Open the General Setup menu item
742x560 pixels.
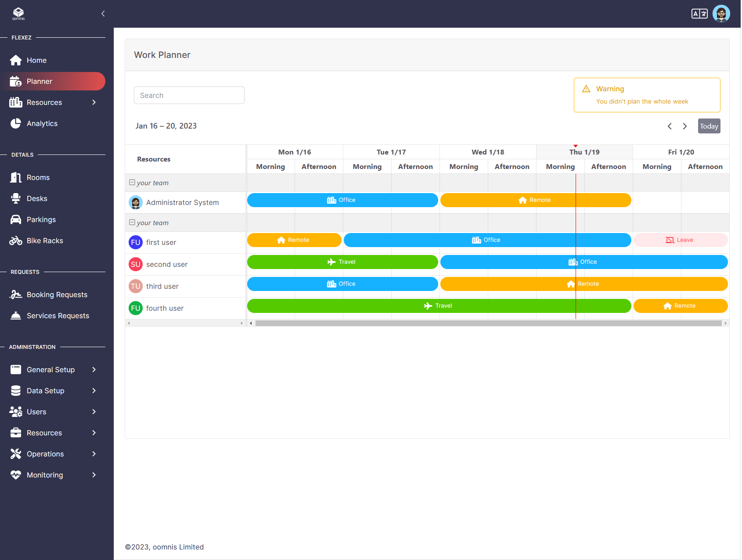pos(50,370)
